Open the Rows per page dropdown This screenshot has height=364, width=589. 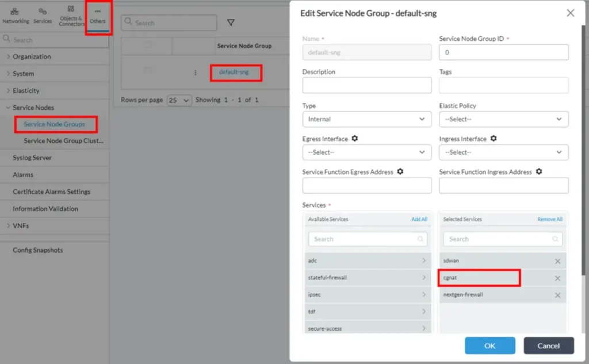(x=179, y=100)
